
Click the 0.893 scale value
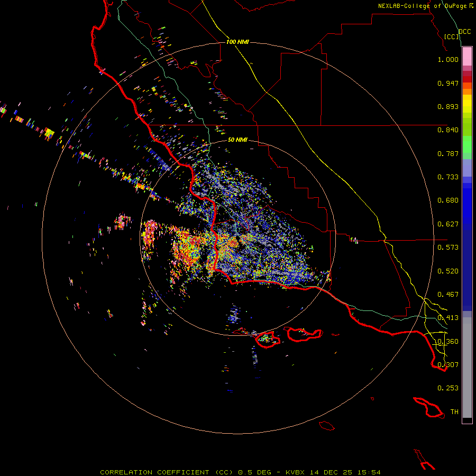(x=448, y=106)
